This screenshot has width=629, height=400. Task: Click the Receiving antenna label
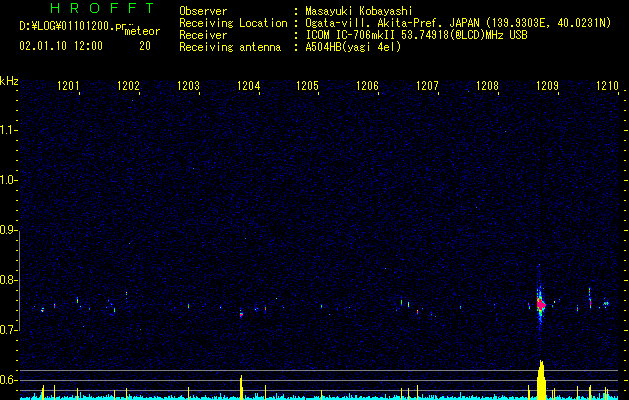pyautogui.click(x=230, y=47)
